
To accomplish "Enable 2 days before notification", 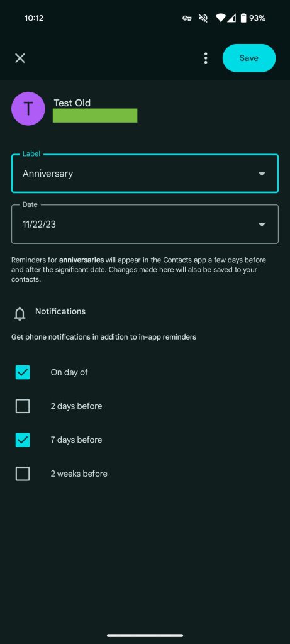I will coord(23,406).
